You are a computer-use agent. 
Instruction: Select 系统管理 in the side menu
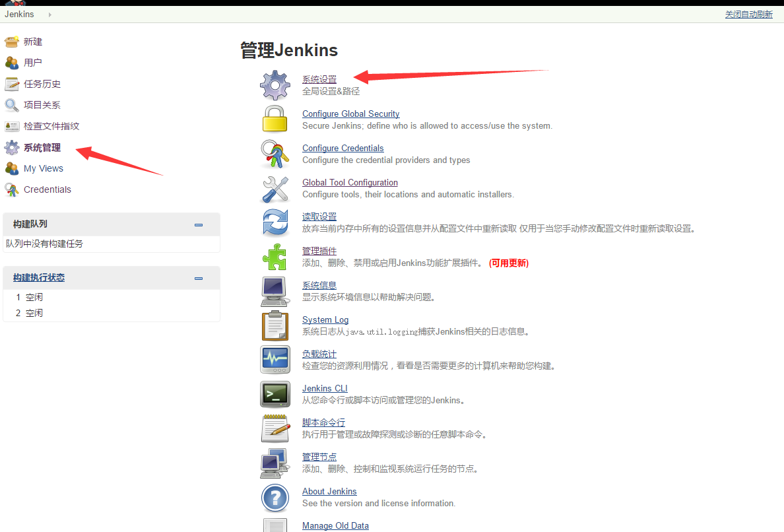[42, 147]
